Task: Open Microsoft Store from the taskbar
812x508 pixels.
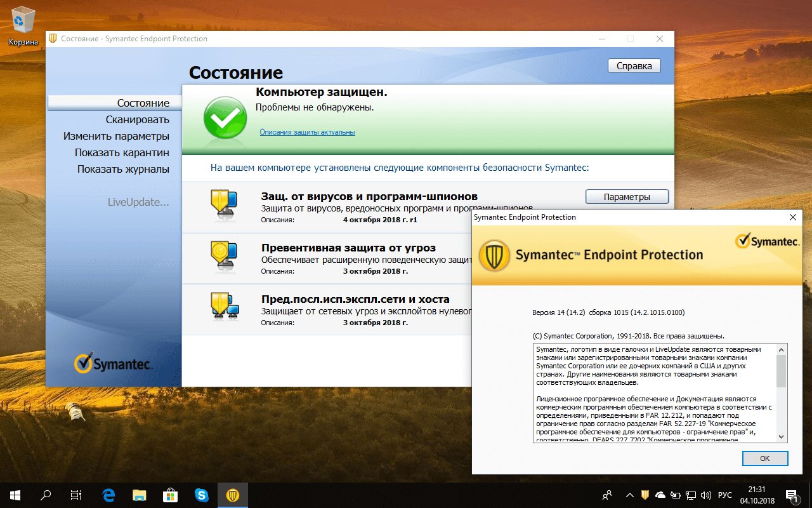Action: point(171,495)
